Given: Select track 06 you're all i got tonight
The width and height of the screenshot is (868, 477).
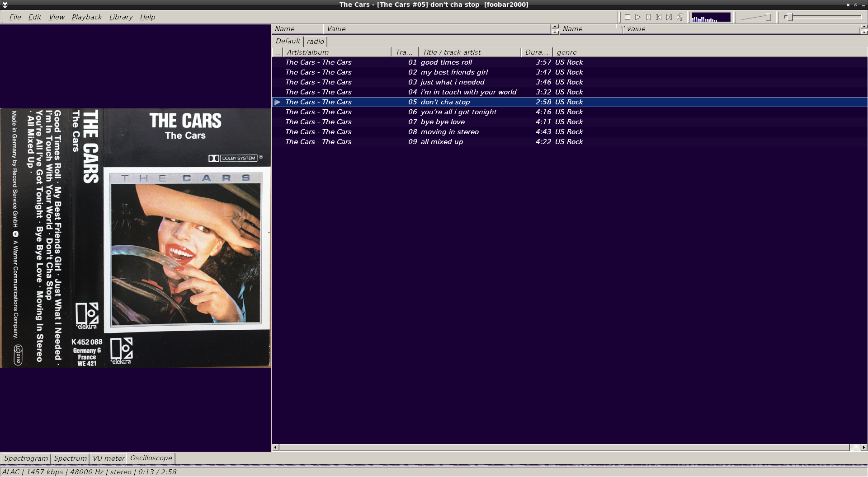Looking at the screenshot, I should point(570,112).
